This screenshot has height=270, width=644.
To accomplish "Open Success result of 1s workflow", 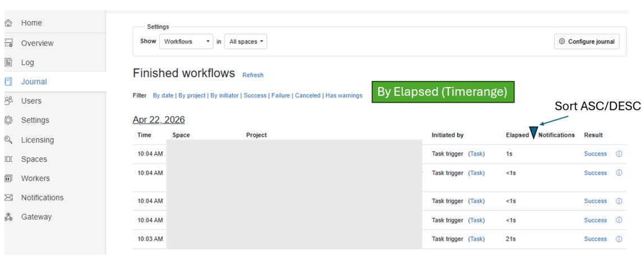I will pyautogui.click(x=595, y=154).
